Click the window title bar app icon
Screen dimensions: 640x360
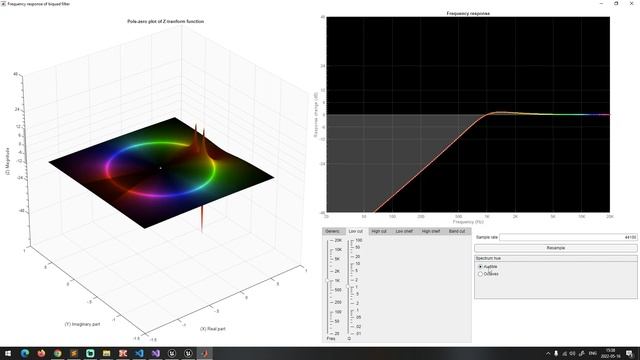[3, 4]
